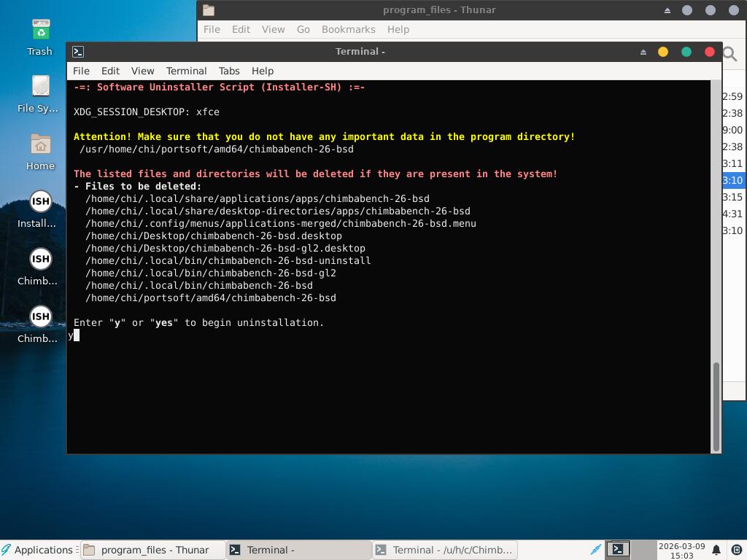Switch to the active 'Terminal -' taskbar button

298,550
